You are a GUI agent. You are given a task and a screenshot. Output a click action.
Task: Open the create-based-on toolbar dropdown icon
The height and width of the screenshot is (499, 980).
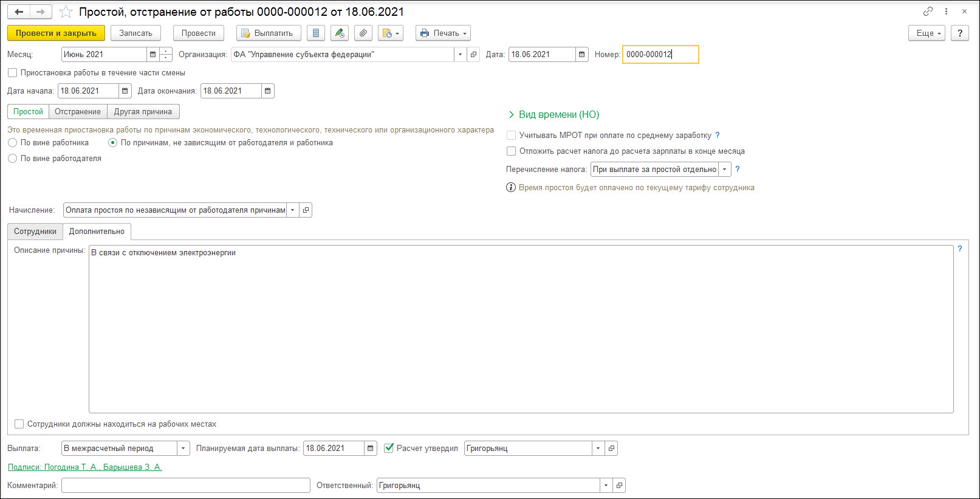click(391, 33)
